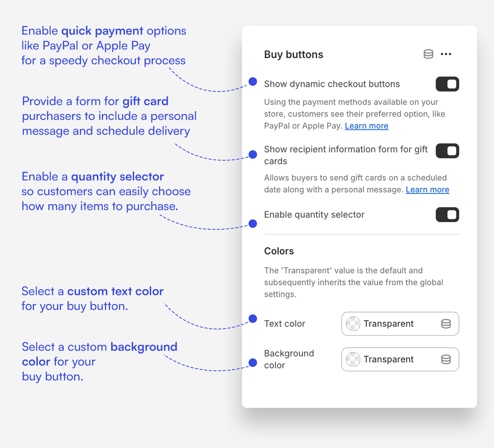Click blue marker dot beside Text color
The width and height of the screenshot is (494, 448).
(x=253, y=319)
